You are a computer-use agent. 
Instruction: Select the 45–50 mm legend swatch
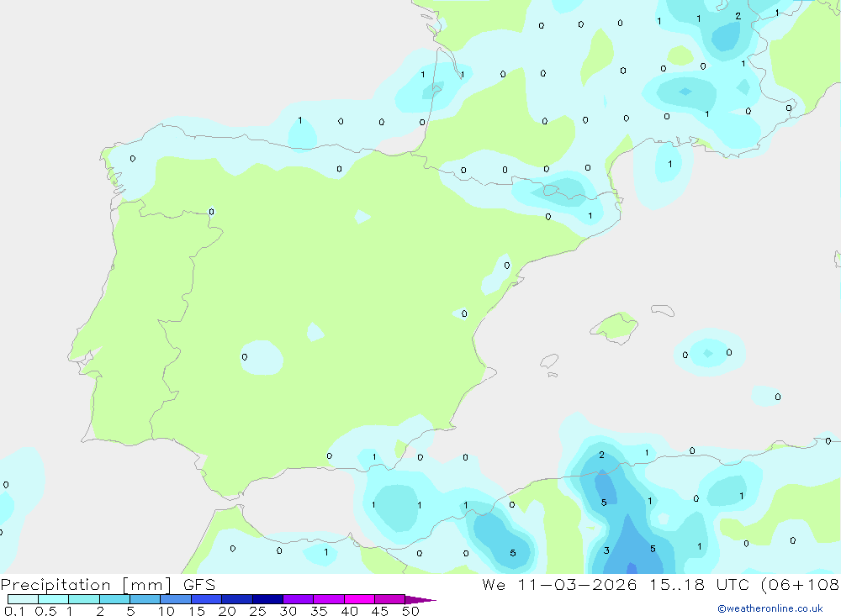pos(390,599)
